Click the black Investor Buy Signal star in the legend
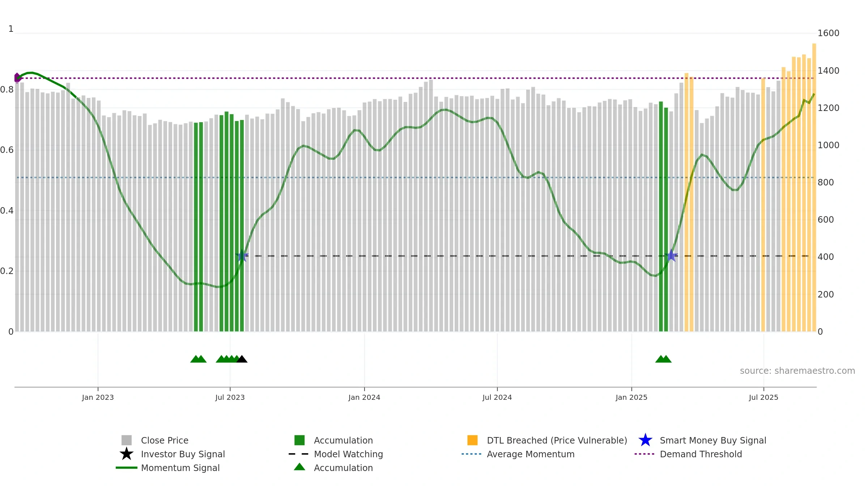Image resolution: width=868 pixels, height=488 pixels. [x=127, y=454]
